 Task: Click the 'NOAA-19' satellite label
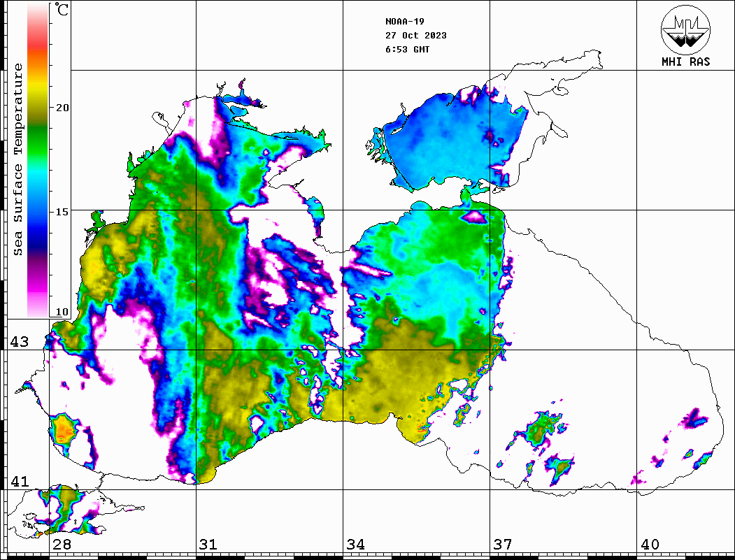point(405,22)
